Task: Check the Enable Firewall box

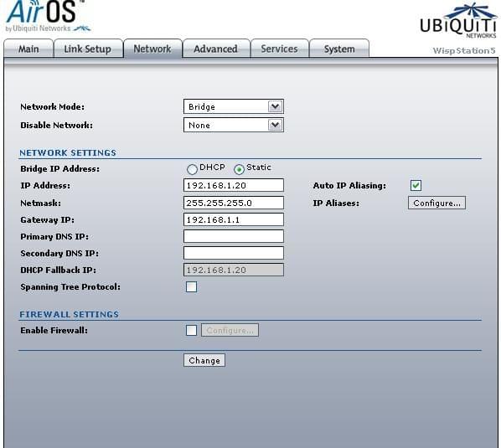Action: tap(191, 330)
